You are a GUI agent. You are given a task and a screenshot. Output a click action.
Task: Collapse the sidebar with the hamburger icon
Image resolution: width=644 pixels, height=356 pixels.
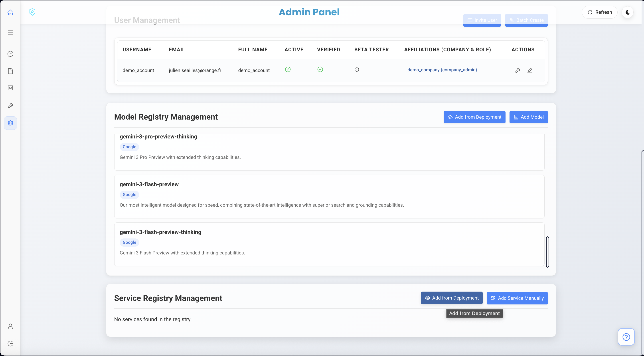coord(10,32)
